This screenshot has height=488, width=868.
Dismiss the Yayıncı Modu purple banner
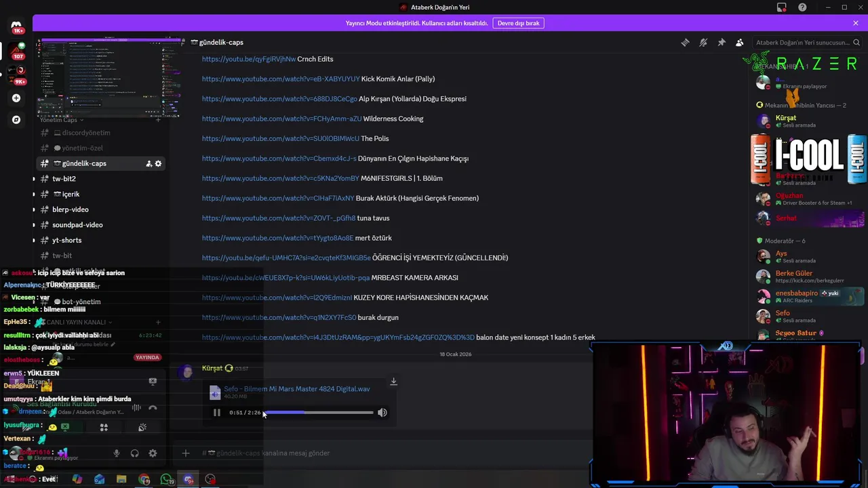pyautogui.click(x=856, y=23)
